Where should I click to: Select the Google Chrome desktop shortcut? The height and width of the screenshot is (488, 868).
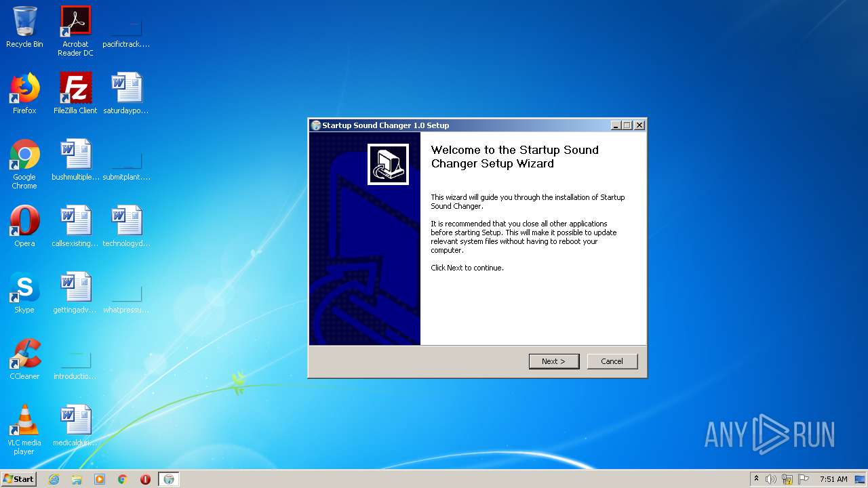tap(24, 164)
